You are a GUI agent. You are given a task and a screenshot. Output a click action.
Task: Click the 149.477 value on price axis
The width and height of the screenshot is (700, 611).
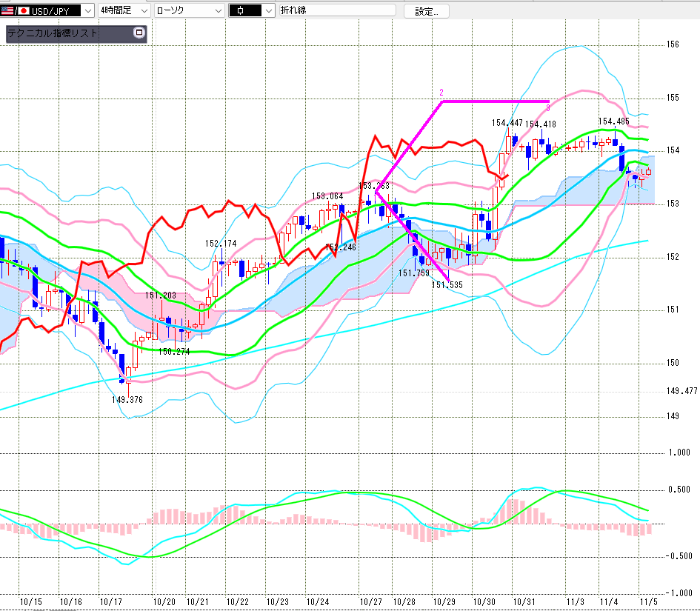coord(682,391)
